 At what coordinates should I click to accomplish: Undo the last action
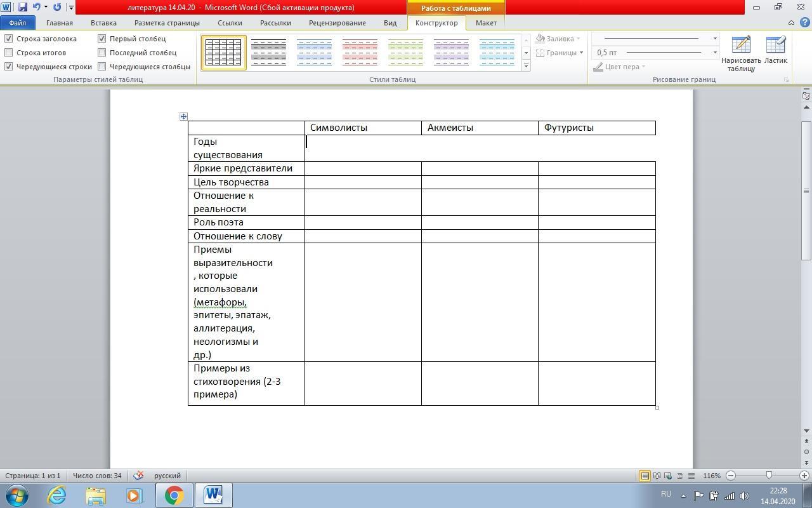36,8
